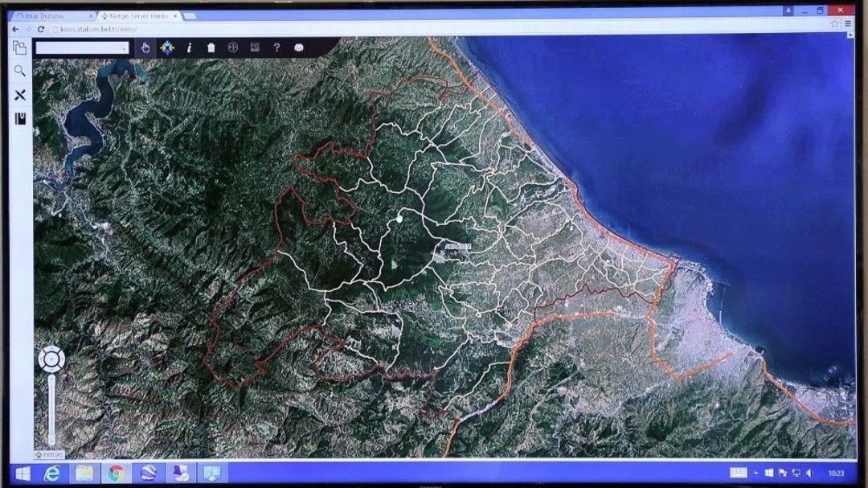Activate the info identify tool
Viewport: 868px width, 488px height.
[189, 47]
